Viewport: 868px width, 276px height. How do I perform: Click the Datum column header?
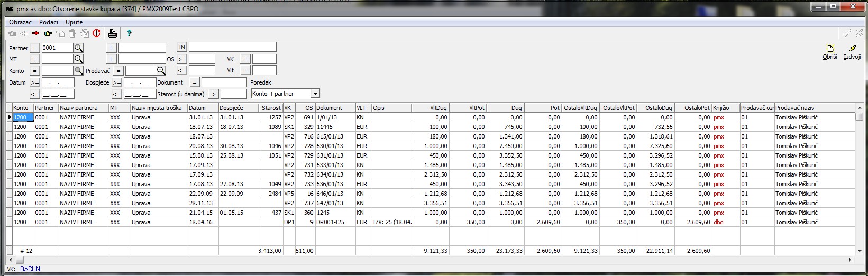click(203, 108)
